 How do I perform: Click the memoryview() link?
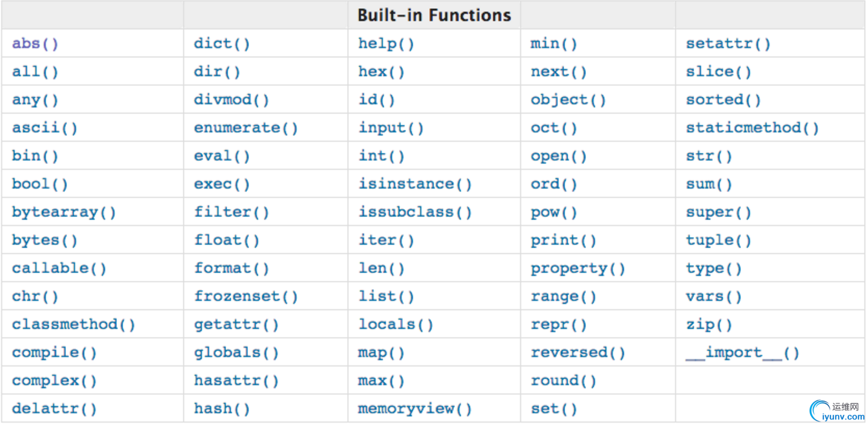pos(415,409)
